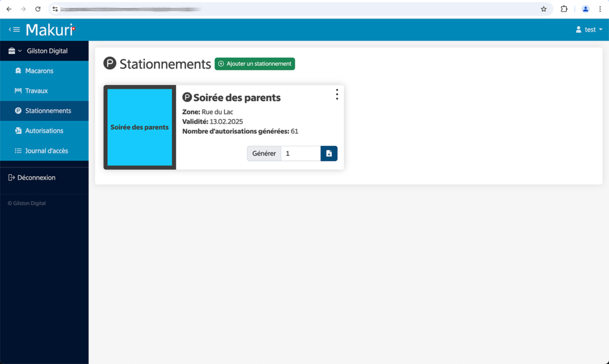
Task: Open the browser extensions puzzle icon
Action: [x=564, y=9]
